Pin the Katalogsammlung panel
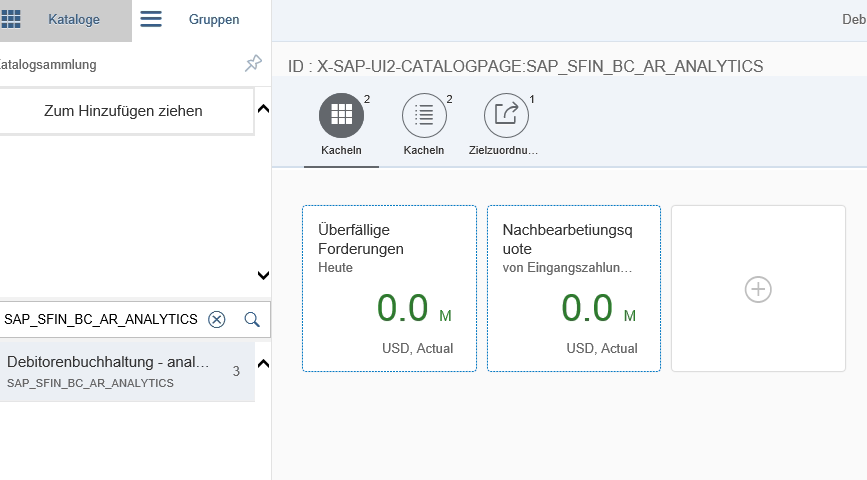The width and height of the screenshot is (867, 480). pos(253,64)
